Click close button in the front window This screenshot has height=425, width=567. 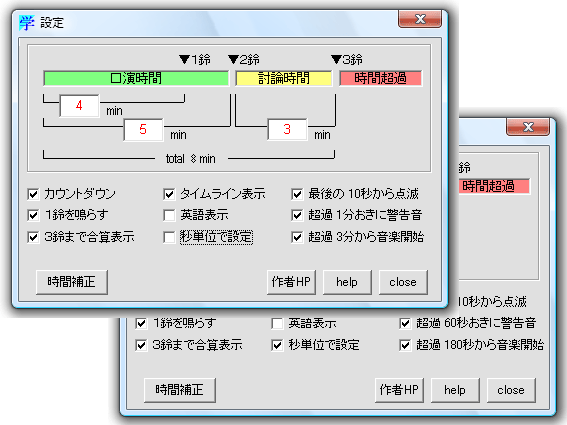coord(403,282)
